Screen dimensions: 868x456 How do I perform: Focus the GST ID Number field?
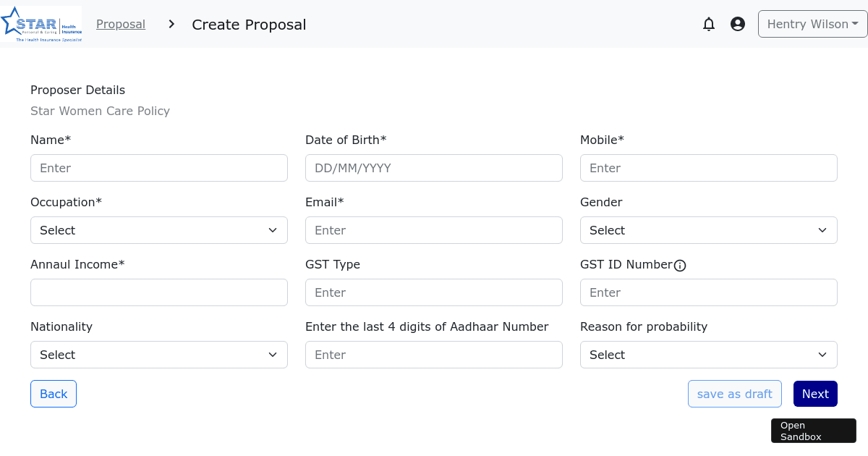pyautogui.click(x=709, y=292)
